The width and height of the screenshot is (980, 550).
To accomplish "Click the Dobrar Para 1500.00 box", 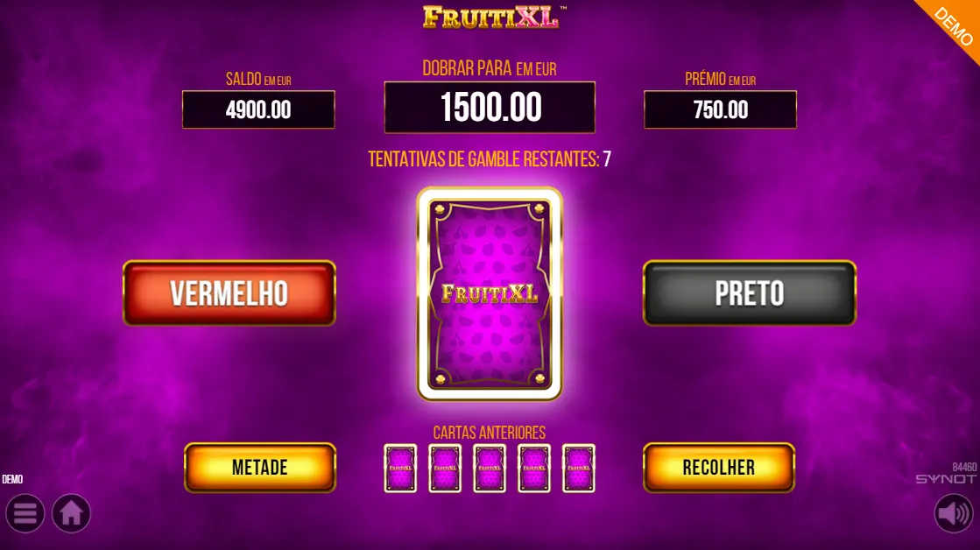I will click(490, 107).
